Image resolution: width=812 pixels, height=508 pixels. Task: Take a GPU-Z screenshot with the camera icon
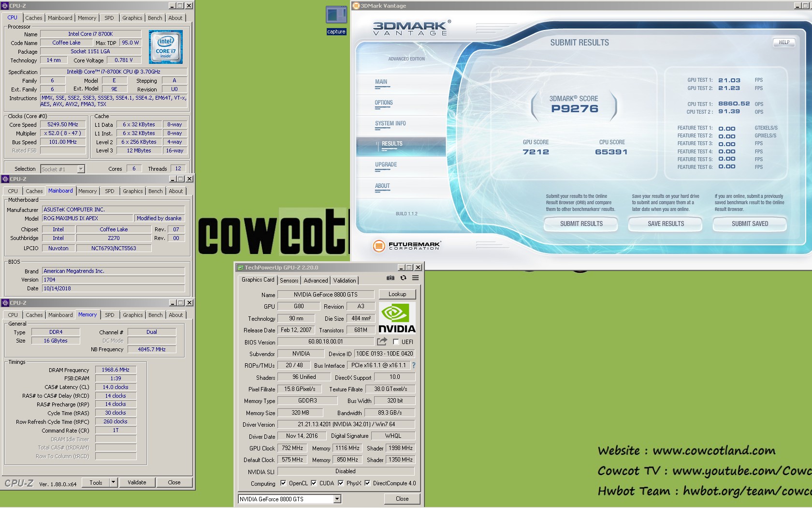390,278
